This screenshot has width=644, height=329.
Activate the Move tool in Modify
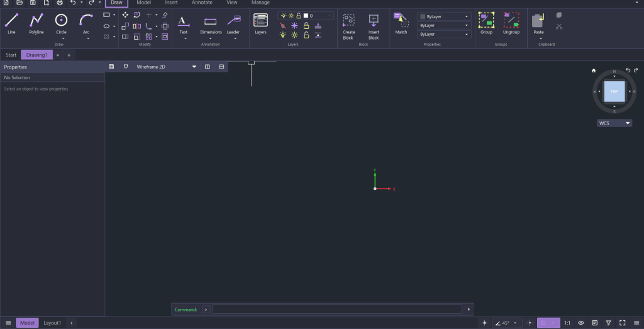click(x=125, y=15)
